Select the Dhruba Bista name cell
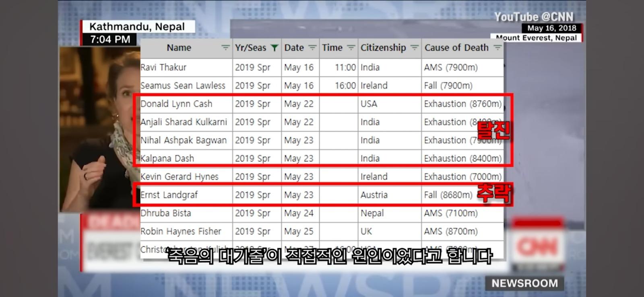 click(x=186, y=213)
